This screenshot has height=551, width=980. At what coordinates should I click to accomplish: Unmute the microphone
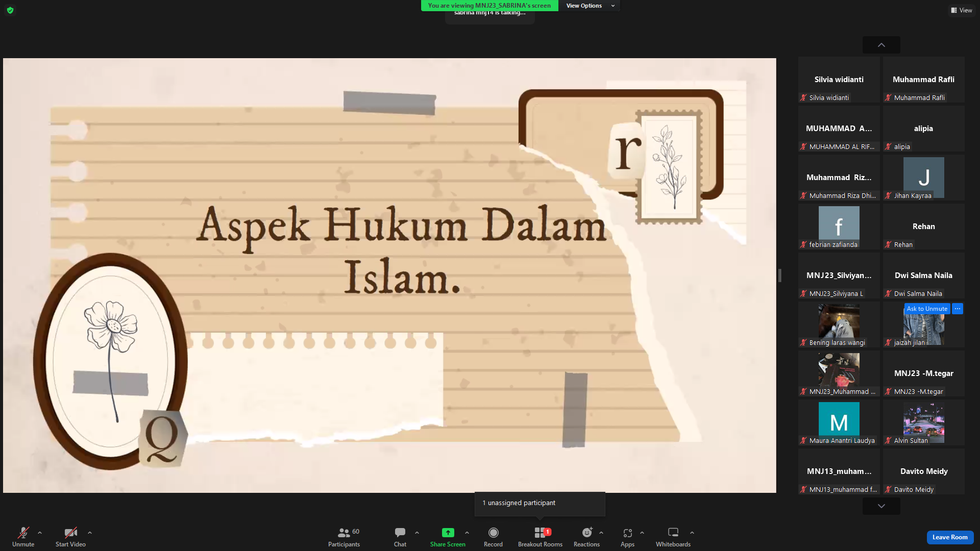coord(23,537)
